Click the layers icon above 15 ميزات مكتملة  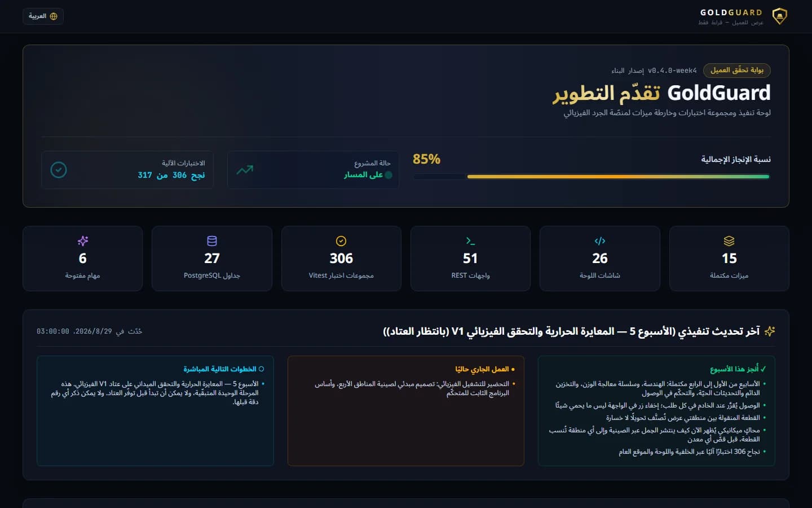click(x=729, y=241)
